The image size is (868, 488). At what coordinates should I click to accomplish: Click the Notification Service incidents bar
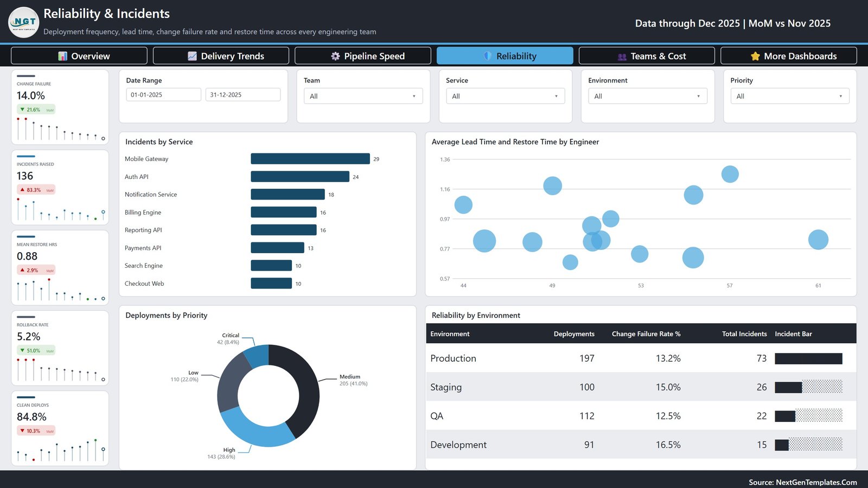(x=288, y=195)
